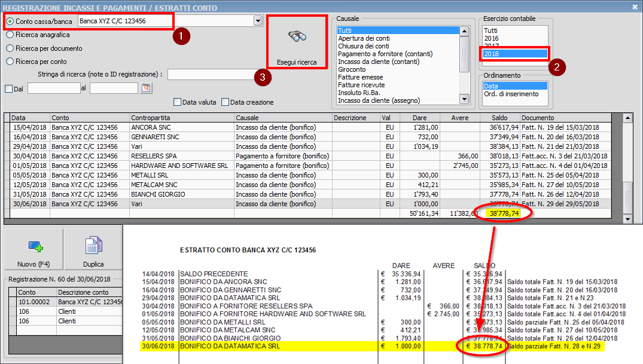Viewport: 643px width, 364px height.
Task: Click the Saldo column header
Action: (500, 118)
